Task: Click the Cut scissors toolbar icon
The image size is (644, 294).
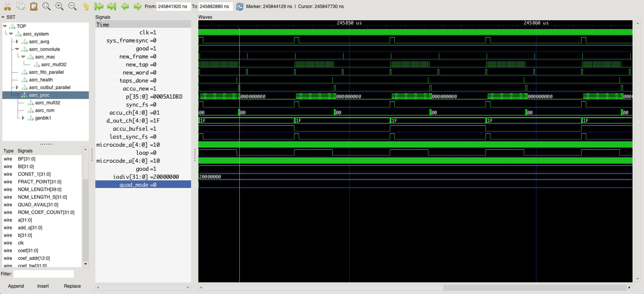Action: 7,6
